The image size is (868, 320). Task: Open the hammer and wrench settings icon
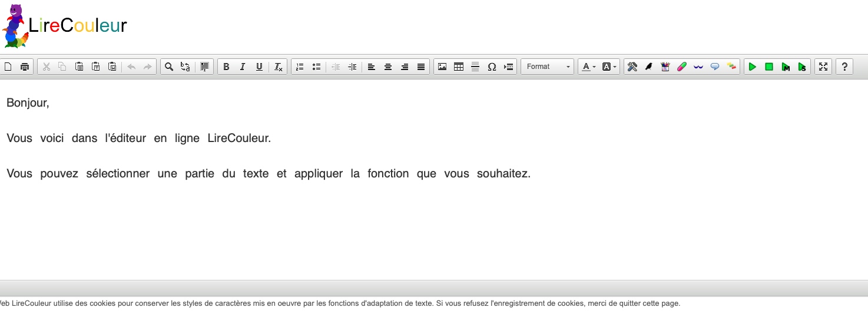pos(632,67)
